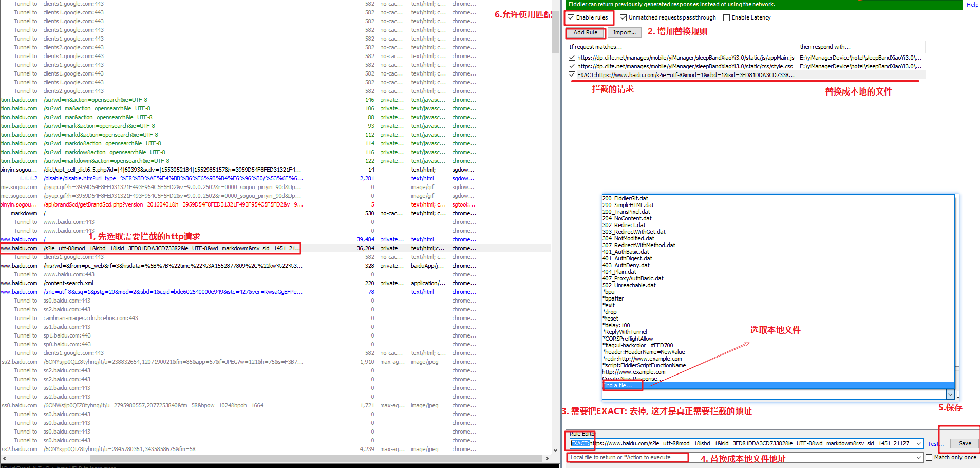This screenshot has height=468, width=980.
Task: Expand the Rule Editor URL match dropdown arrow
Action: point(919,443)
